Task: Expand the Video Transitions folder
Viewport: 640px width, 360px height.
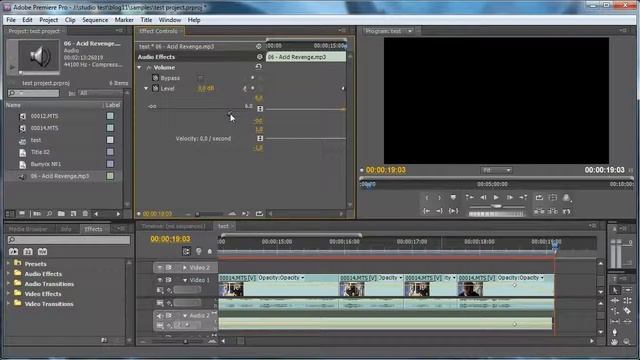Action: point(8,304)
